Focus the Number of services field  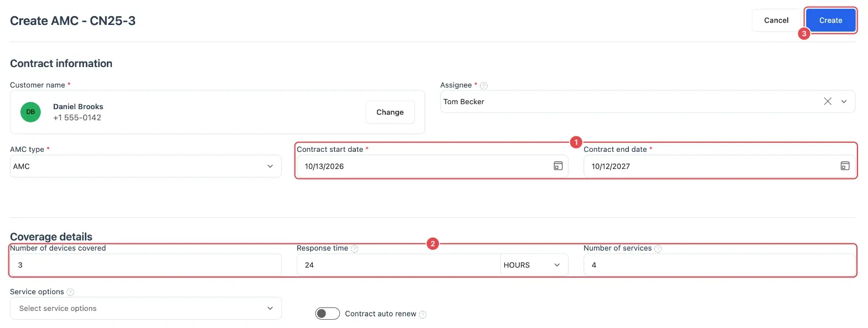[719, 265]
